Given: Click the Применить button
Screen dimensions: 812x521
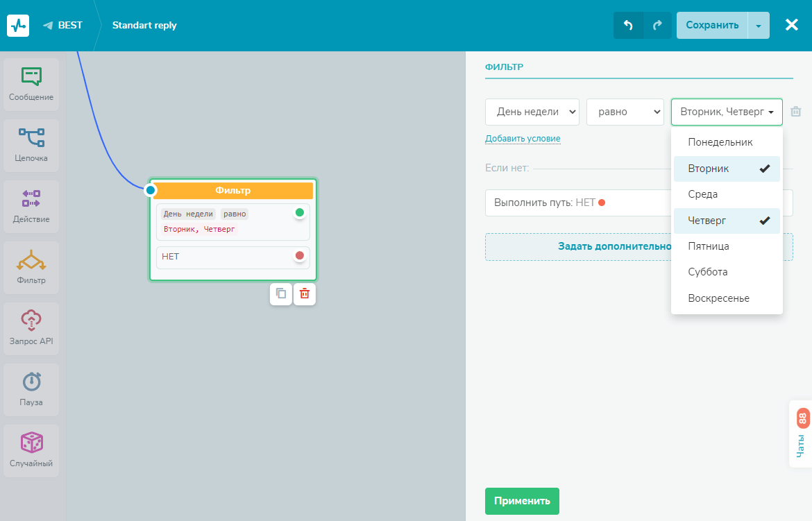Looking at the screenshot, I should [x=522, y=501].
